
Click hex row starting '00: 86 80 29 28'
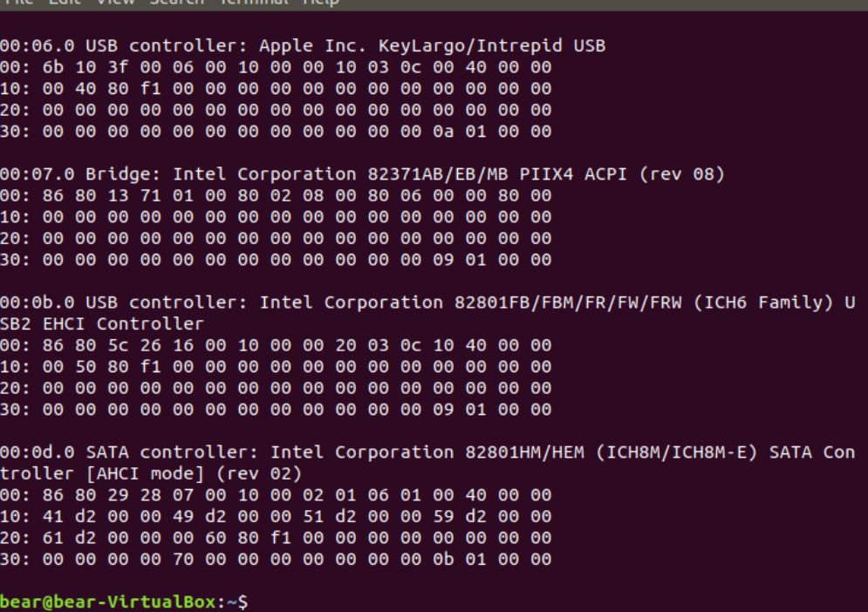[276, 494]
